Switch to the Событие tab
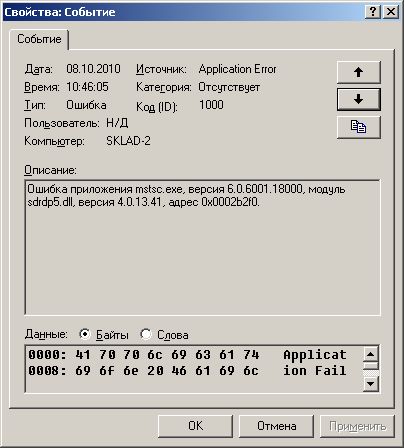Image resolution: width=404 pixels, height=448 pixels. pos(39,39)
